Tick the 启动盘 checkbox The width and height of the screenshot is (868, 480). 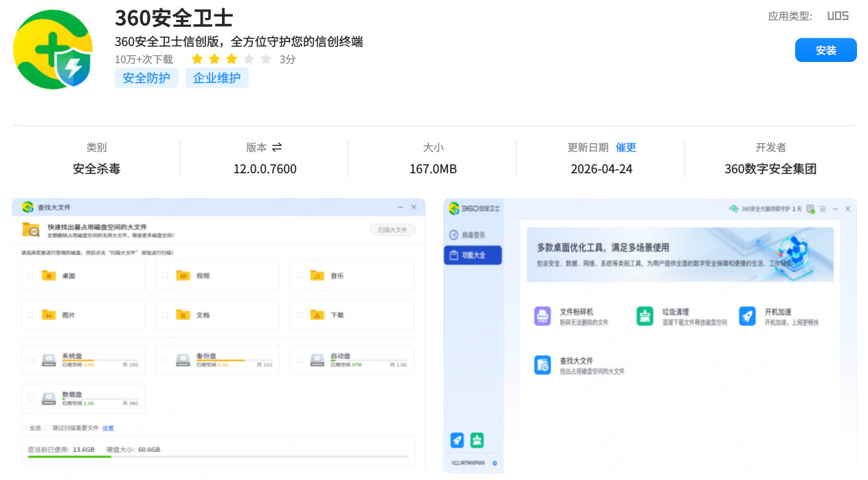299,360
